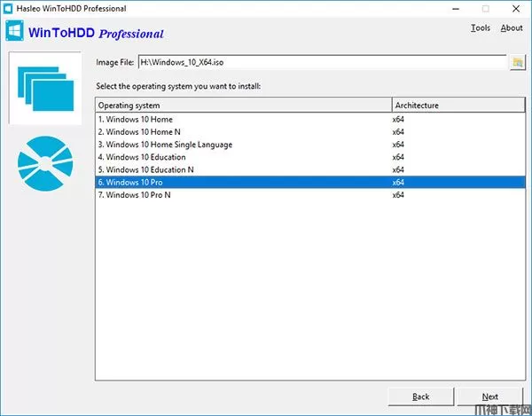
Task: Select the stacked windows sidebar icon
Action: point(45,88)
